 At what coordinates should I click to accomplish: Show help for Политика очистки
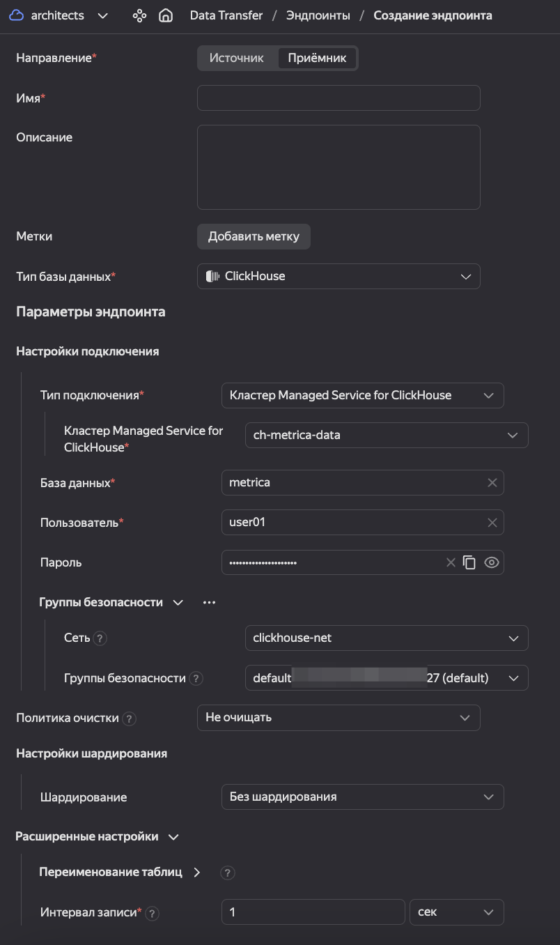[129, 718]
